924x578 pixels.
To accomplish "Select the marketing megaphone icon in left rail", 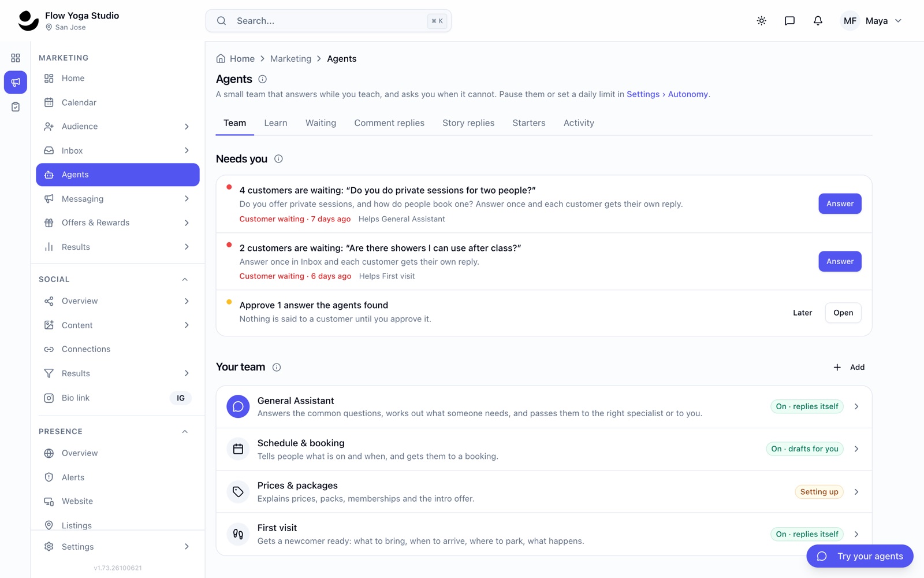I will click(x=16, y=82).
